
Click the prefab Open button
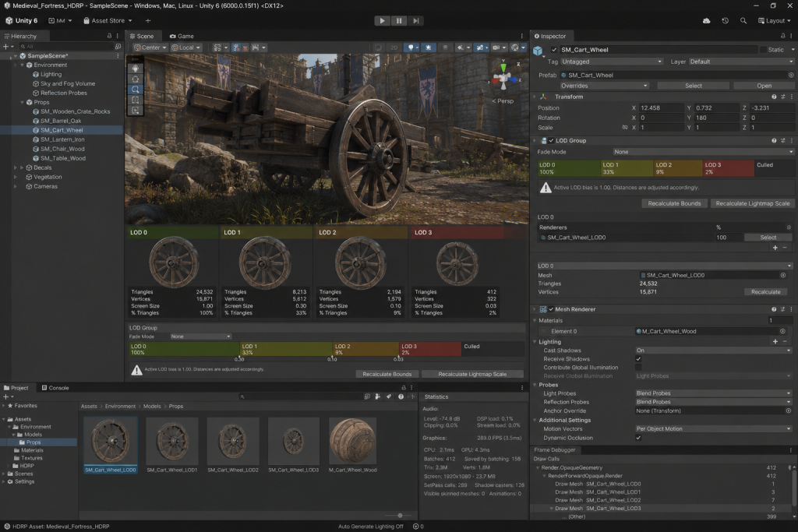[x=764, y=86]
